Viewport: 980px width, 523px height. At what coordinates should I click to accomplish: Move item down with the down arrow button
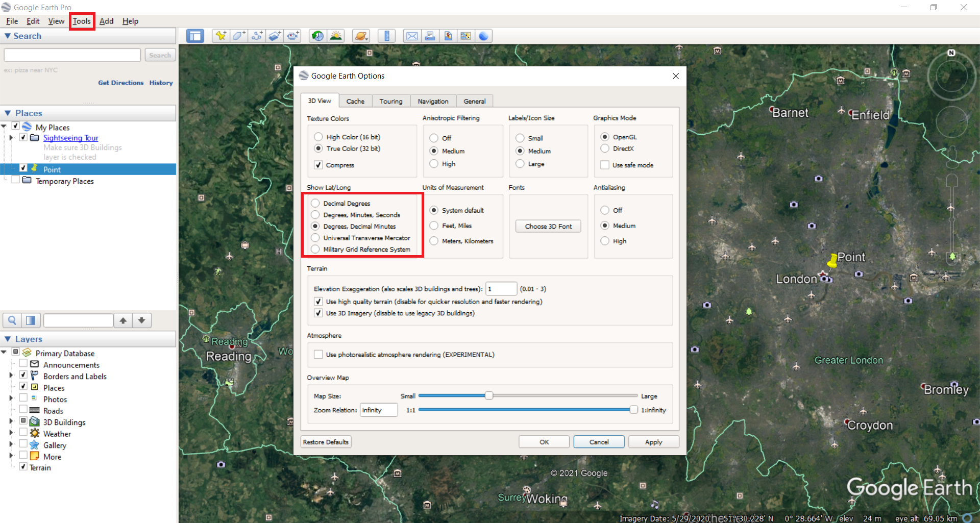[142, 320]
